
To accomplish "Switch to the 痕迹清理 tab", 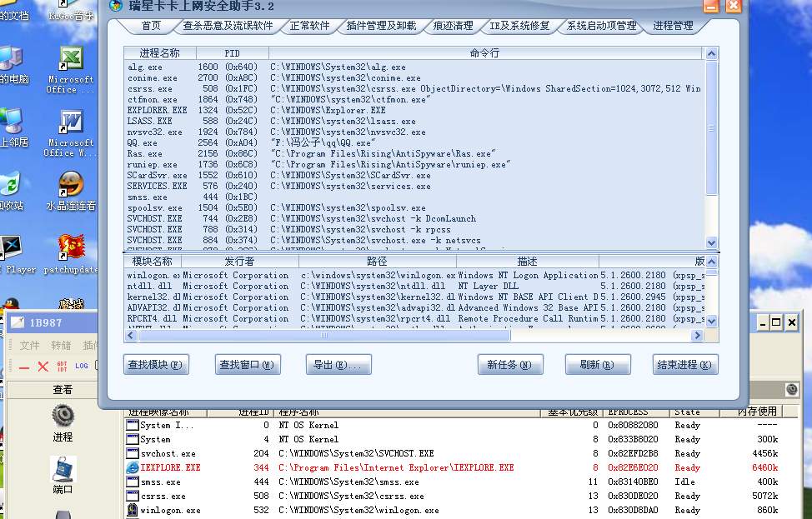I will 454,26.
